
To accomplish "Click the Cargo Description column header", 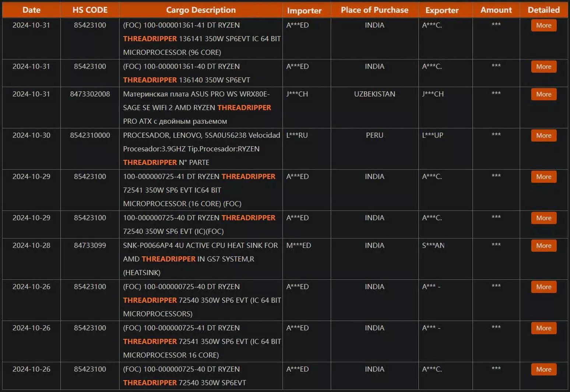I will [x=201, y=10].
